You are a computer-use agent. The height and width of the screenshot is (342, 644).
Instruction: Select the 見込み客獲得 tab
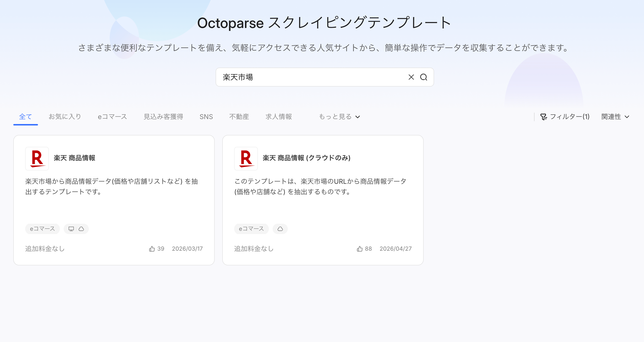click(163, 117)
